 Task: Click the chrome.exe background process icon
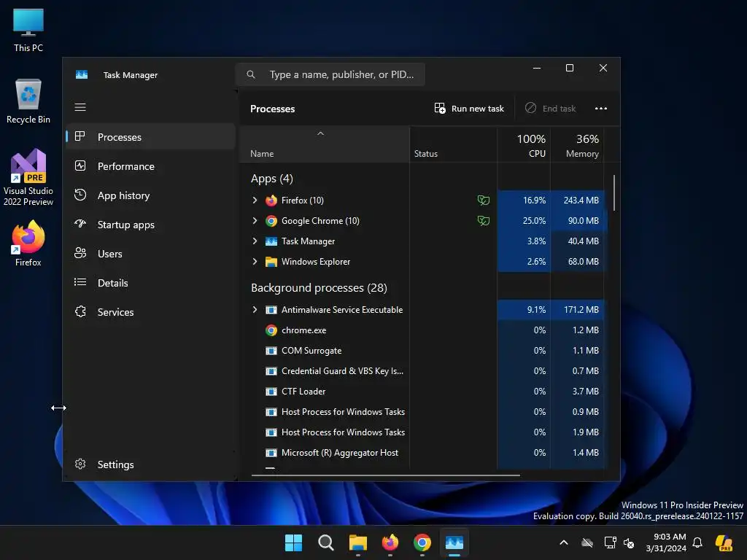click(x=271, y=330)
